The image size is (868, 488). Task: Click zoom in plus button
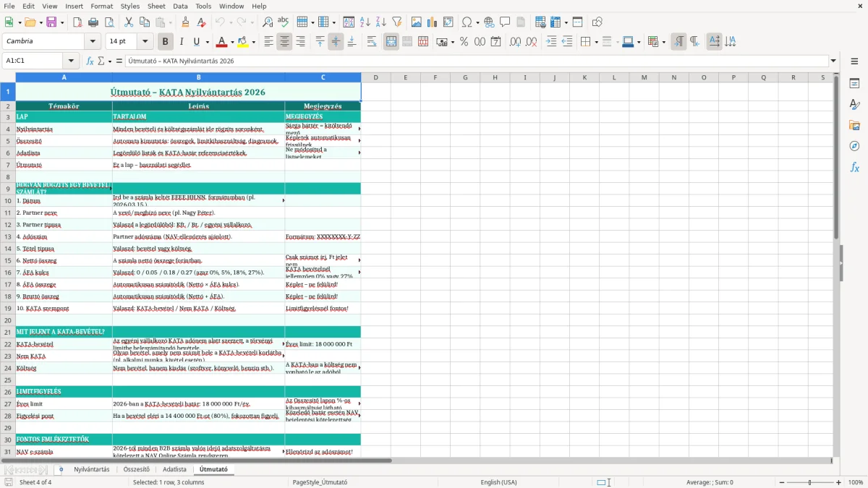(839, 482)
